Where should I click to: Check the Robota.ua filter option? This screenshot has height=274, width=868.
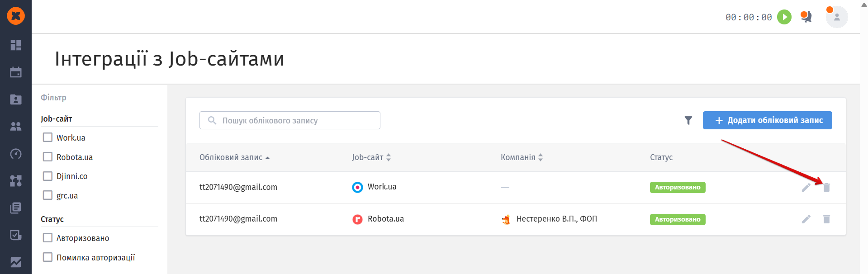pos(47,157)
